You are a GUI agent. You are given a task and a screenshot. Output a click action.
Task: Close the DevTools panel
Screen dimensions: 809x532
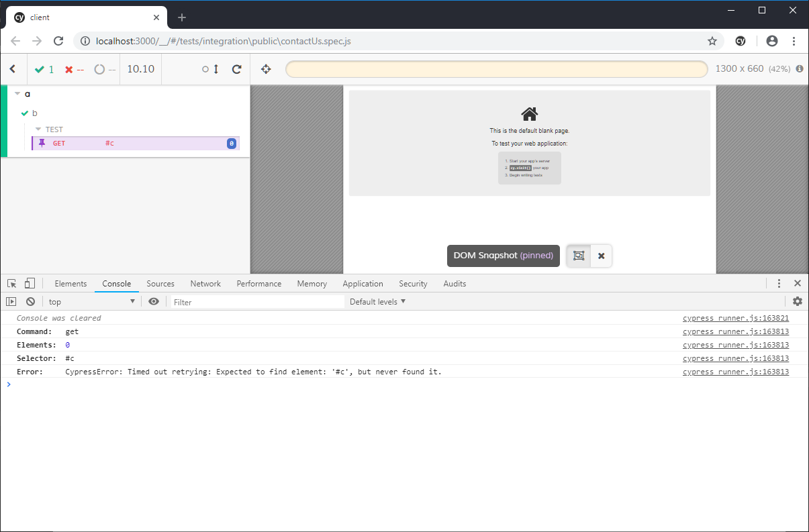click(x=798, y=284)
